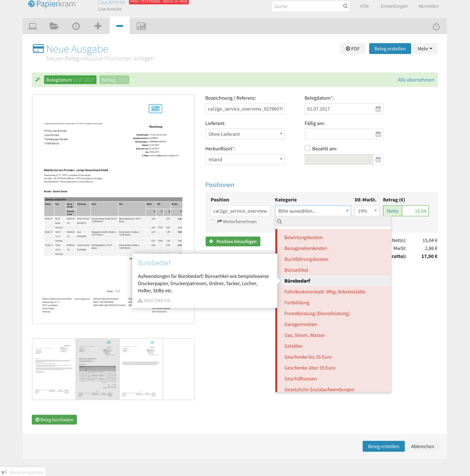The height and width of the screenshot is (476, 470).
Task: Open the income plus icon tab
Action: 98,26
